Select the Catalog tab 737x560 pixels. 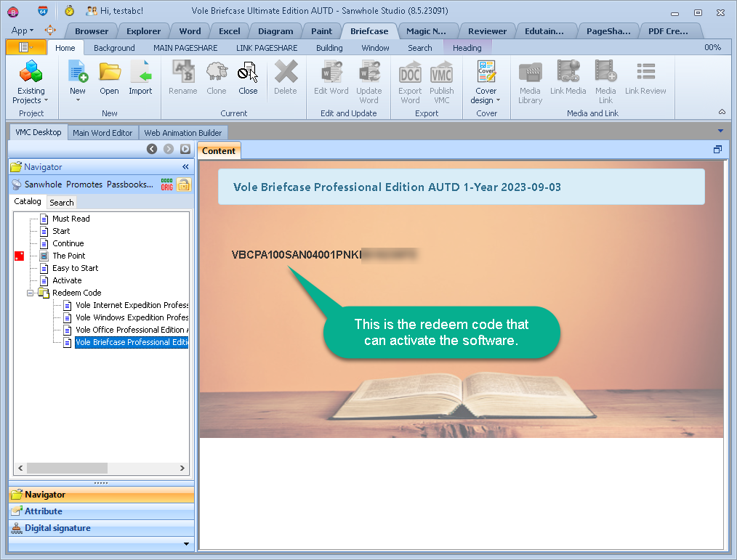(28, 201)
